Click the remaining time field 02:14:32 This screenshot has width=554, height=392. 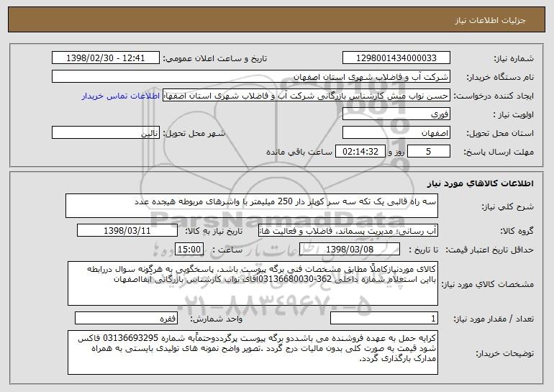pos(360,152)
